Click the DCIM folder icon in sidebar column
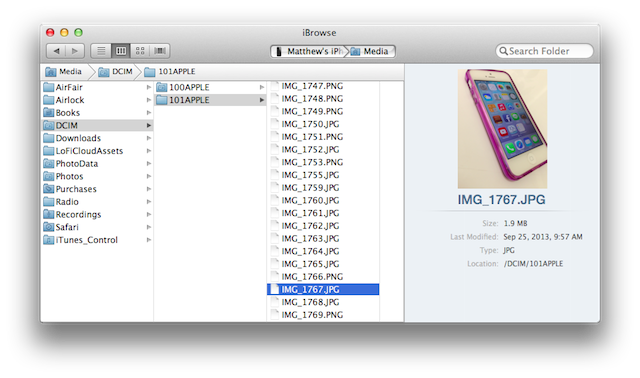The height and width of the screenshot is (378, 640). [49, 125]
